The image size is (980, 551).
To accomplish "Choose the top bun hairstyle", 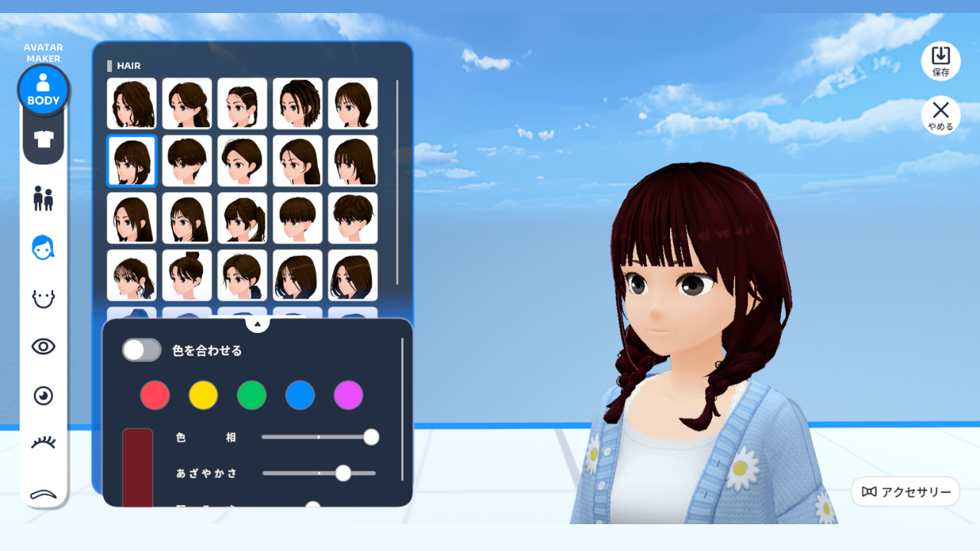I will (187, 275).
